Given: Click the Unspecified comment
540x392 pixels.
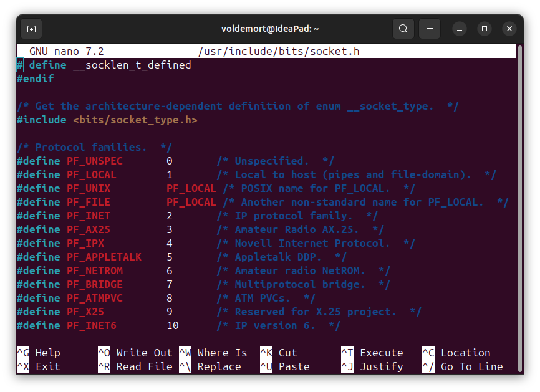Looking at the screenshot, I should [276, 161].
